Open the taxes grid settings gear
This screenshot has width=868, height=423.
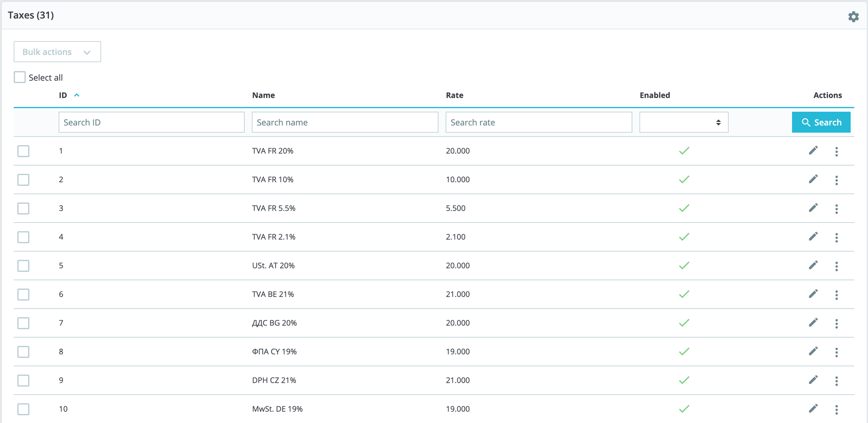pyautogui.click(x=853, y=17)
